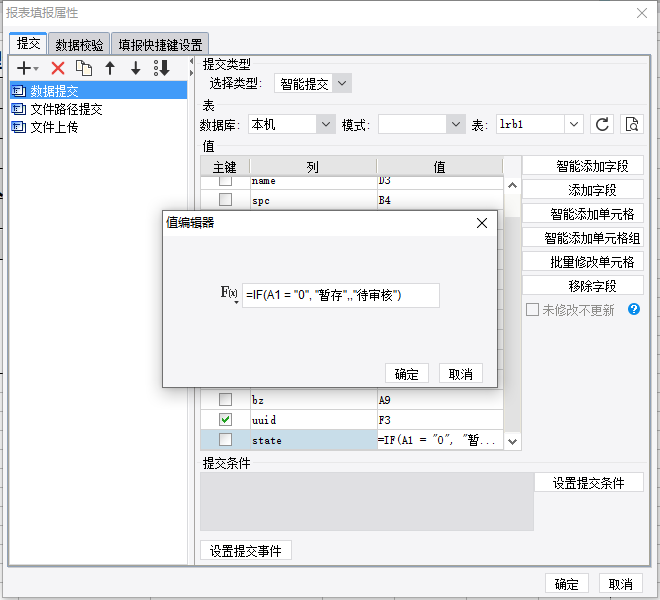
Task: Click 添加字段 button
Action: (x=583, y=189)
